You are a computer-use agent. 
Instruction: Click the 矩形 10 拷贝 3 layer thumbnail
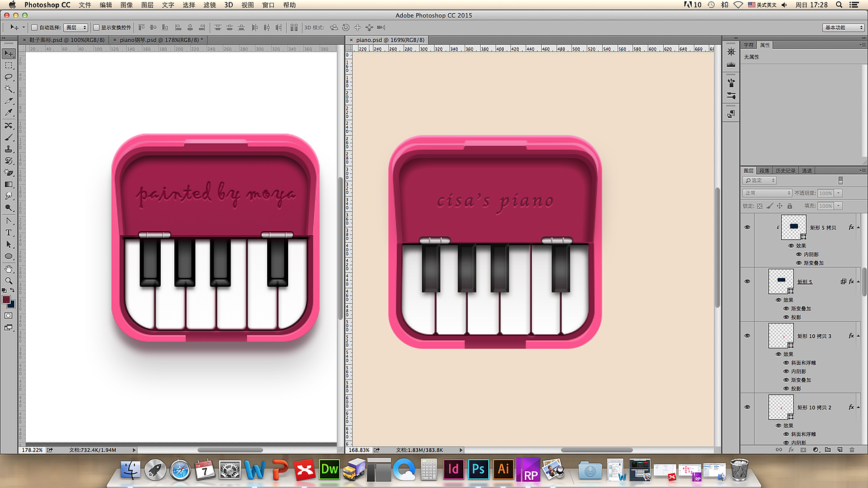pyautogui.click(x=781, y=335)
